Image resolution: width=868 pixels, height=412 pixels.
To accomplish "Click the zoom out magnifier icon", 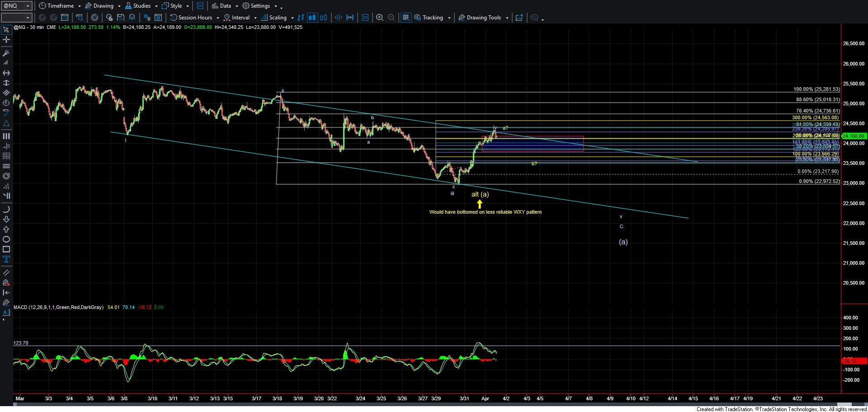I will 392,18.
